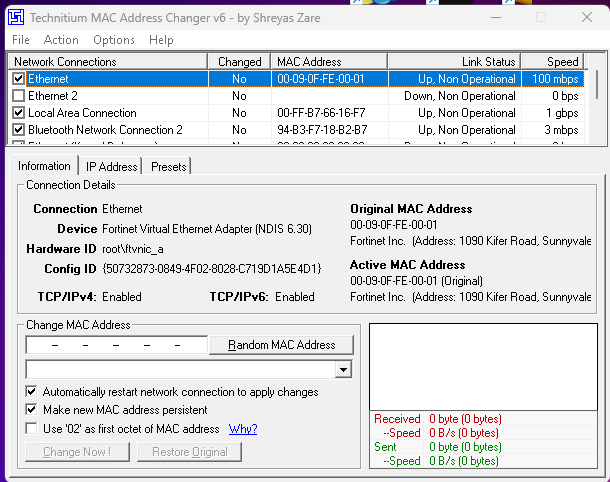Uncheck the Bluetooth Network Connection 2 checkbox
Viewport: 610px width, 482px height.
[x=18, y=130]
